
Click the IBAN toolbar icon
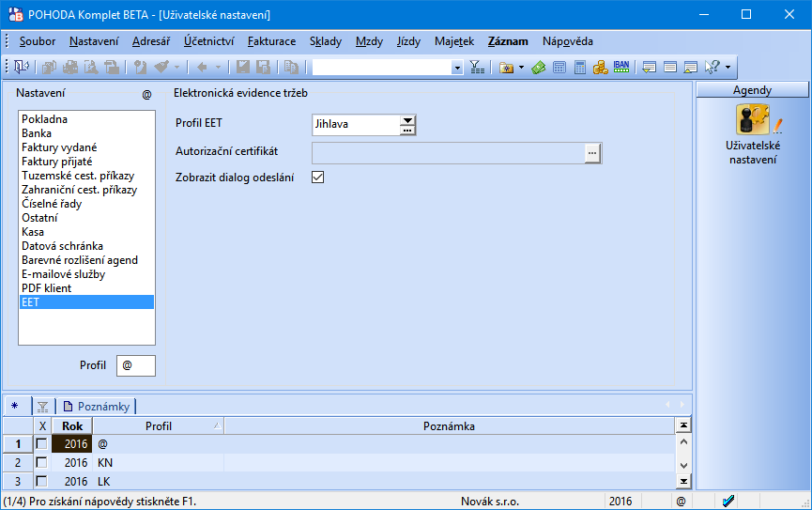(620, 67)
